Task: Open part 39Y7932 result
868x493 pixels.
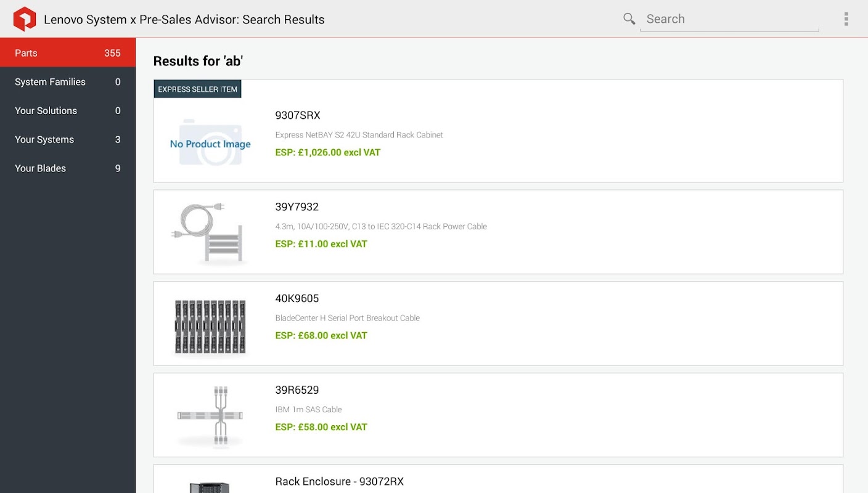Action: point(297,207)
